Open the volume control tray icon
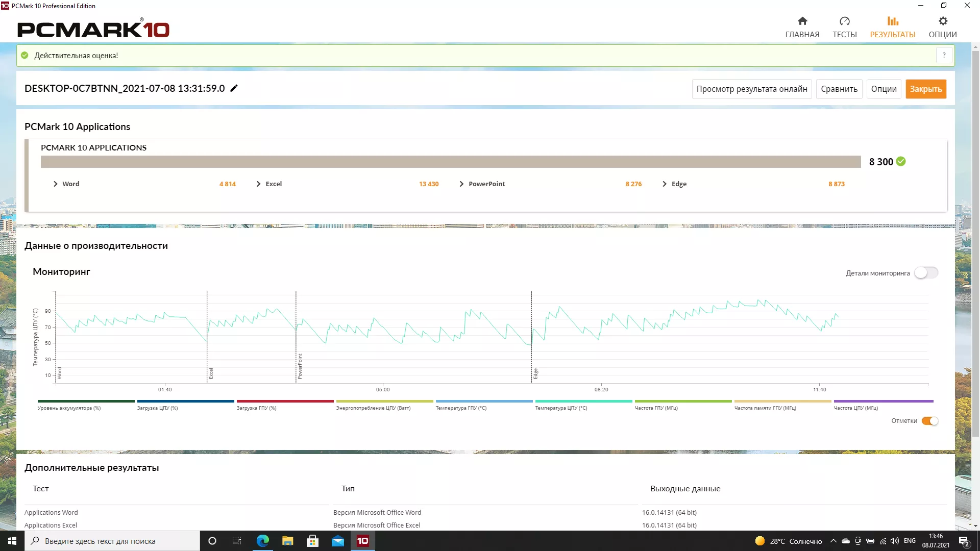This screenshot has width=980, height=551. point(895,541)
